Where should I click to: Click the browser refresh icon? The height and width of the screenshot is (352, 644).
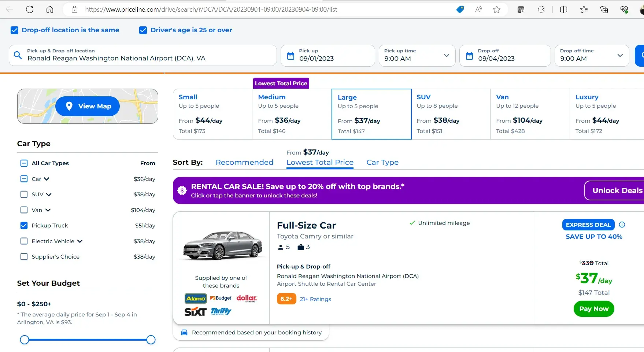[x=30, y=10]
